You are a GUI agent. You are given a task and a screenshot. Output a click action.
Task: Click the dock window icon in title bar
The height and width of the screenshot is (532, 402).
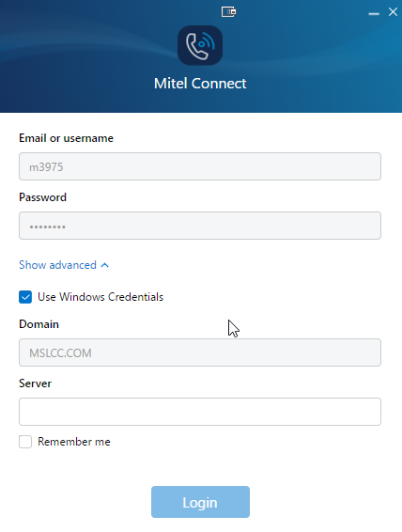[228, 12]
